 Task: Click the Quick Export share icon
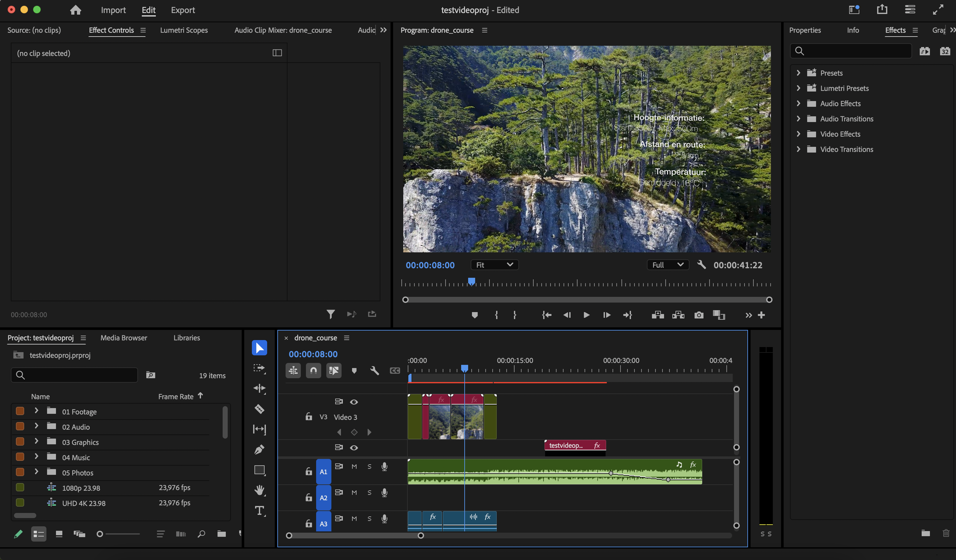(x=882, y=9)
